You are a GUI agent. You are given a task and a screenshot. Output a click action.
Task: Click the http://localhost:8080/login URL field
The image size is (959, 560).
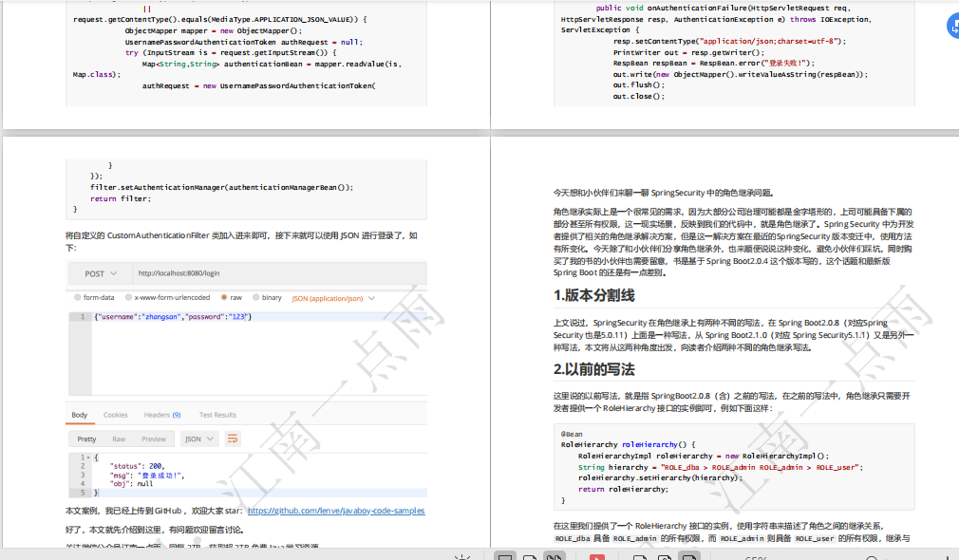point(279,273)
